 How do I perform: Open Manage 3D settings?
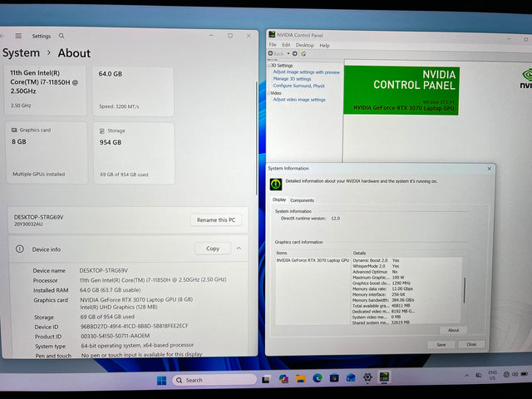[292, 79]
